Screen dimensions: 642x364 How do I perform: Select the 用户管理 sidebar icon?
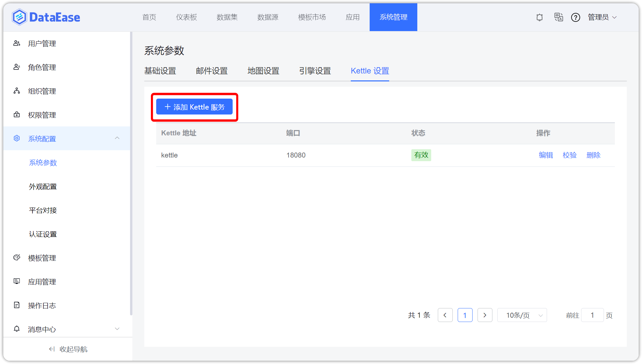[x=17, y=43]
